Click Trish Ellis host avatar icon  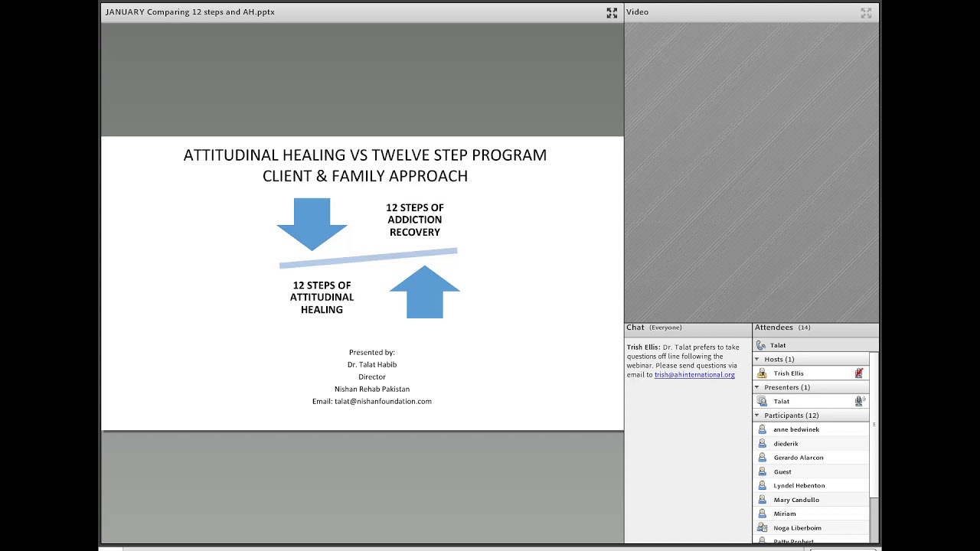[762, 373]
